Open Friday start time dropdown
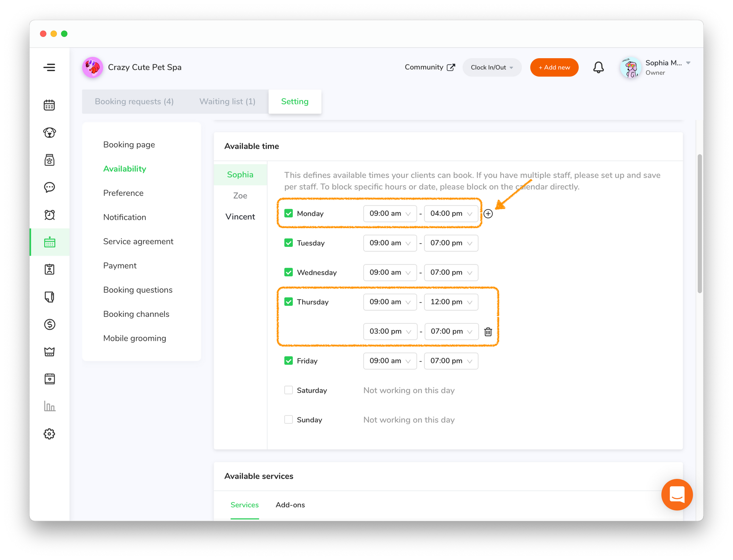 (390, 361)
